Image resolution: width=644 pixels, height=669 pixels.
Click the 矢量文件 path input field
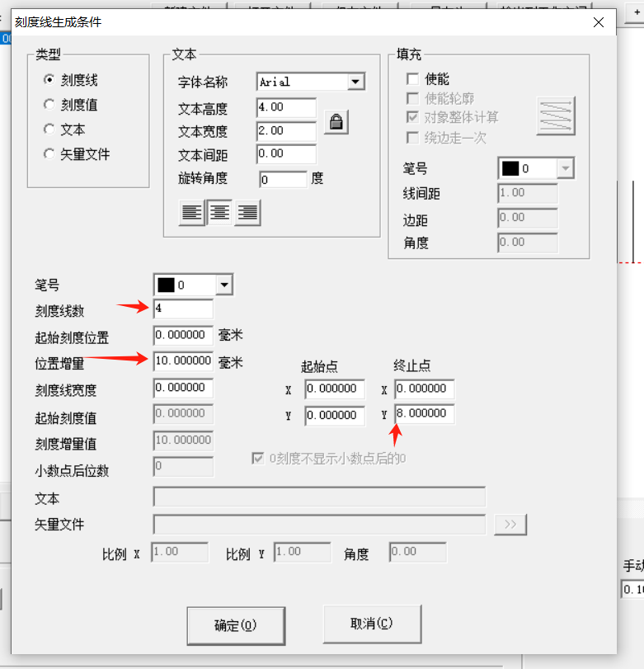click(319, 525)
